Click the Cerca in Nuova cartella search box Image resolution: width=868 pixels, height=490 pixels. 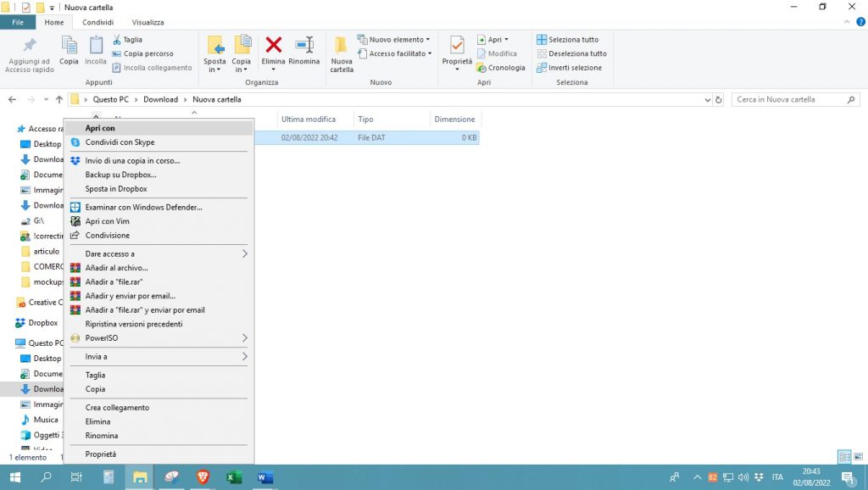pos(788,99)
